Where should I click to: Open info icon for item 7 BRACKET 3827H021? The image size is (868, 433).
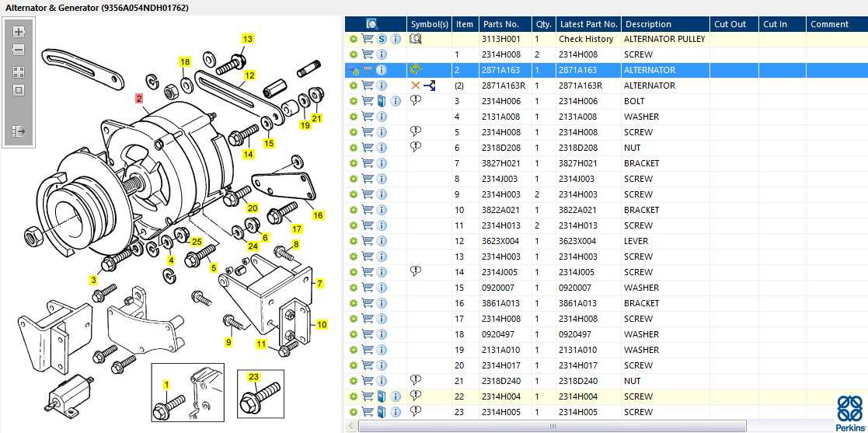pos(382,163)
